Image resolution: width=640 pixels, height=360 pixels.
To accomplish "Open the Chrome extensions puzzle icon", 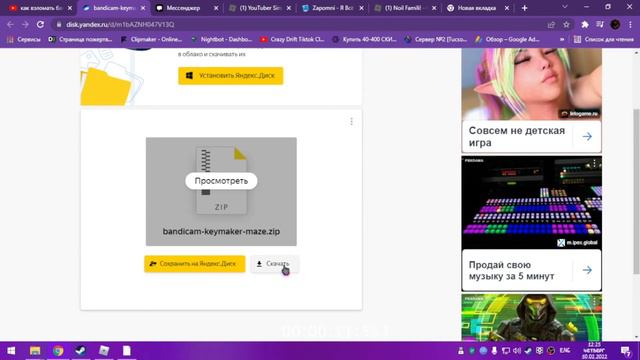I will (585, 24).
